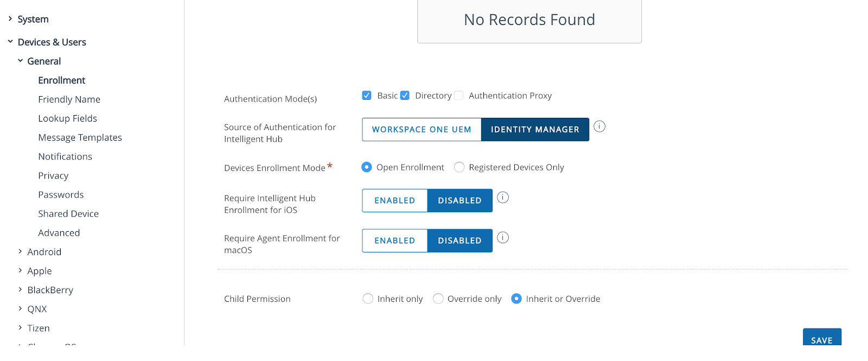The image size is (868, 361).
Task: Enable Require Agent Enrollment for macOS
Action: [x=394, y=240]
